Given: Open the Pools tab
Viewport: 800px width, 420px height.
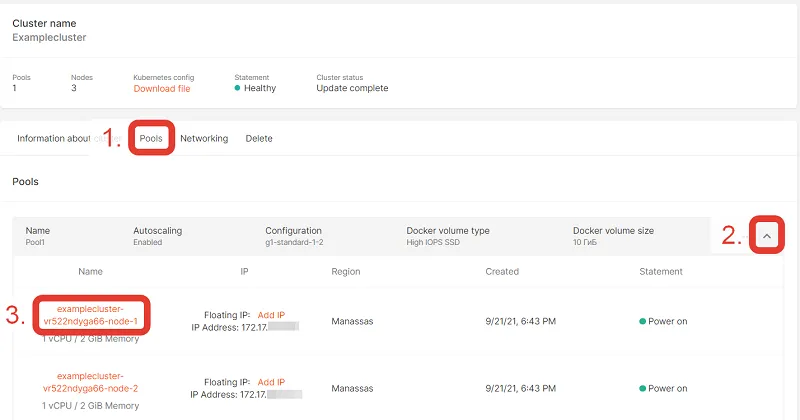Looking at the screenshot, I should pyautogui.click(x=151, y=138).
